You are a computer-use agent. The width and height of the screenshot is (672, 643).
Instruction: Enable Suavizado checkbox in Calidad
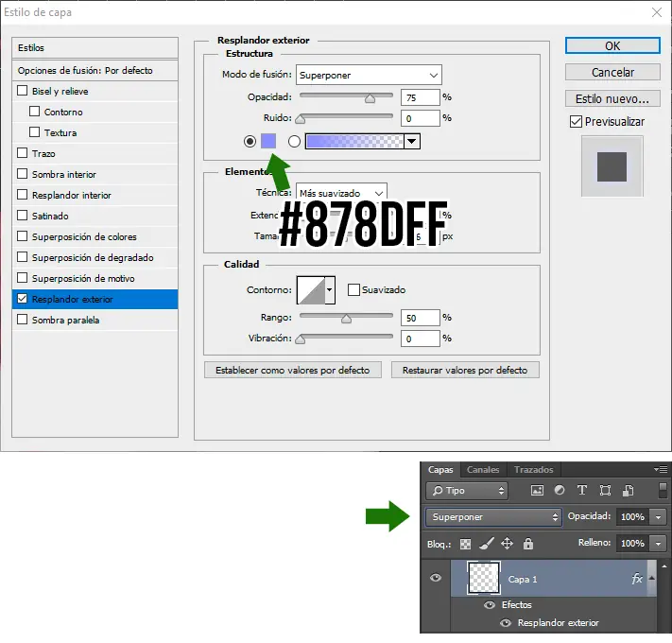point(353,289)
